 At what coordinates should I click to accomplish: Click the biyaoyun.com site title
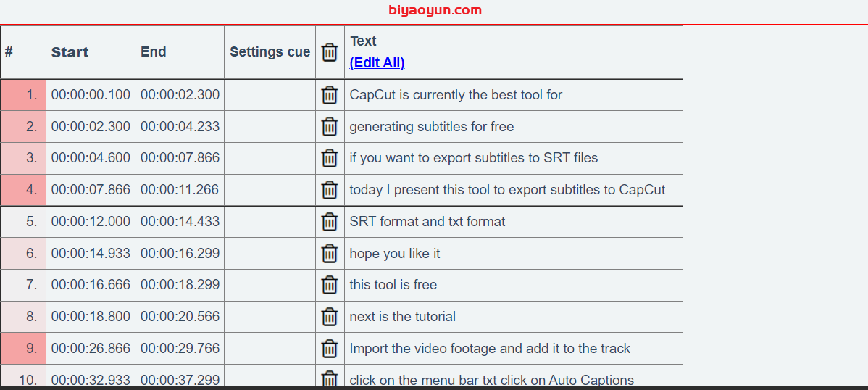tap(435, 10)
